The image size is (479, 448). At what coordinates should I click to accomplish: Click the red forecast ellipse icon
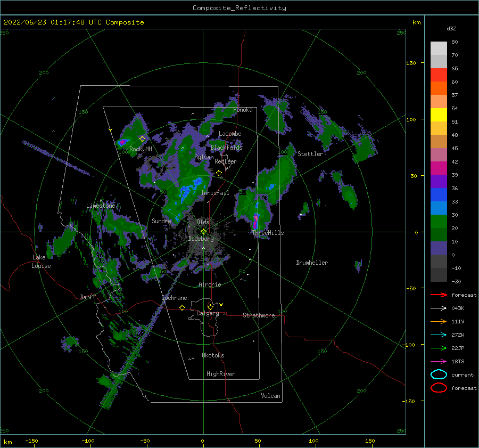tap(439, 388)
